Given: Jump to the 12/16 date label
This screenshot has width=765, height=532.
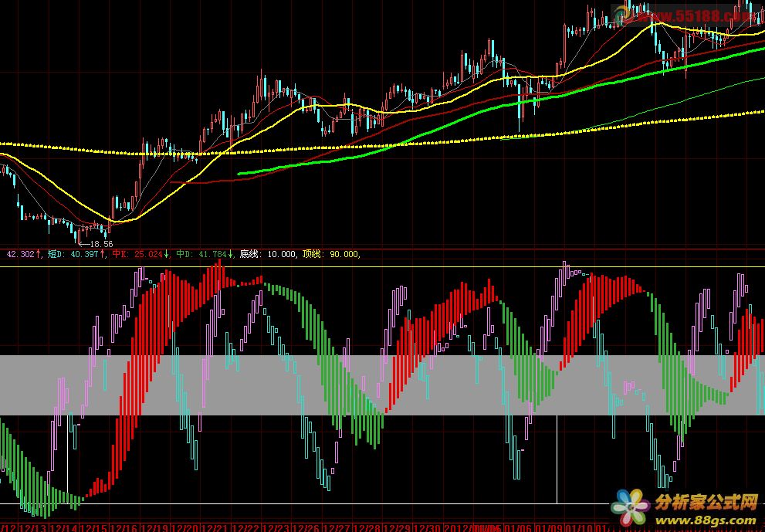Looking at the screenshot, I should [124, 528].
